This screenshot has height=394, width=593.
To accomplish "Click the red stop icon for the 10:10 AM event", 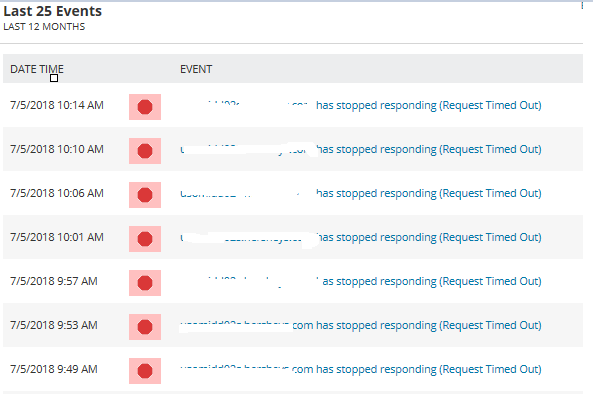I will coord(145,151).
